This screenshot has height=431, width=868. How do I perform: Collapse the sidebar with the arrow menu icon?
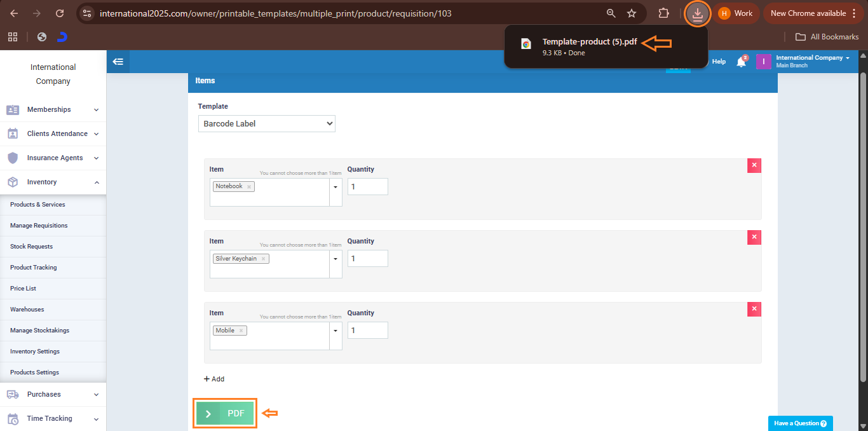[118, 62]
